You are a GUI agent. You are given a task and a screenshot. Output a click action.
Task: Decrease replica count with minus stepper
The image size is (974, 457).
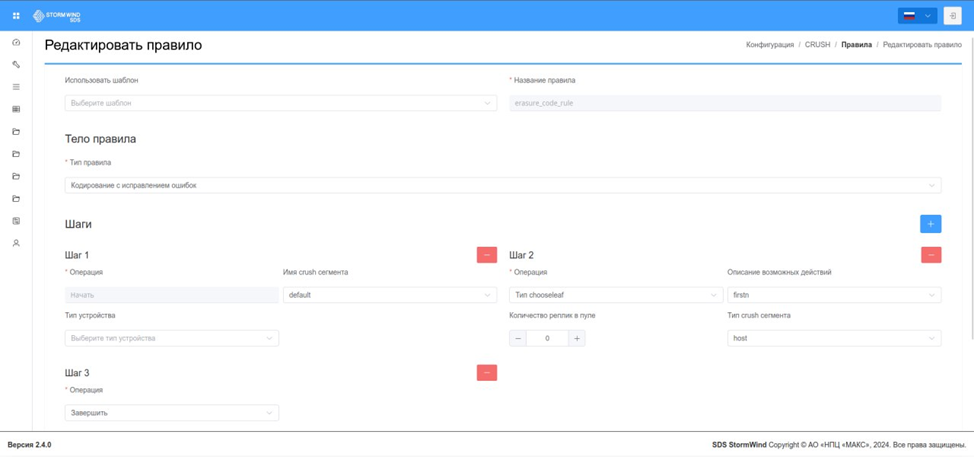518,338
